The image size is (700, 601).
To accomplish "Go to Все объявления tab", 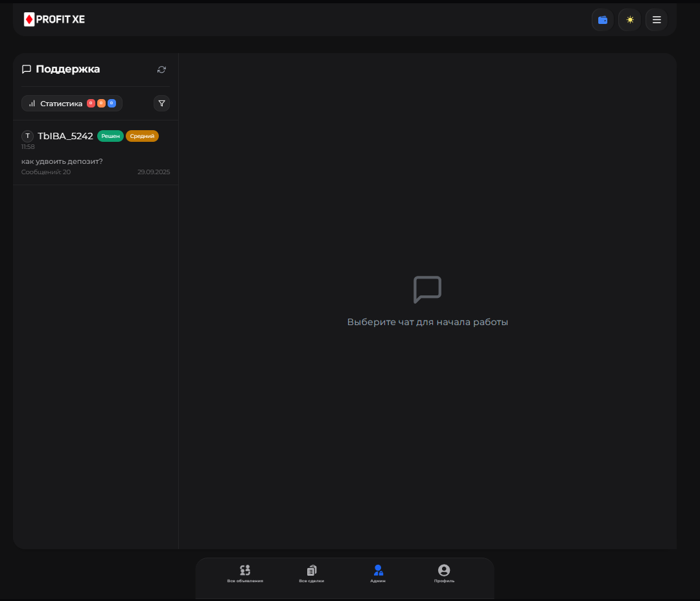I will tap(245, 574).
